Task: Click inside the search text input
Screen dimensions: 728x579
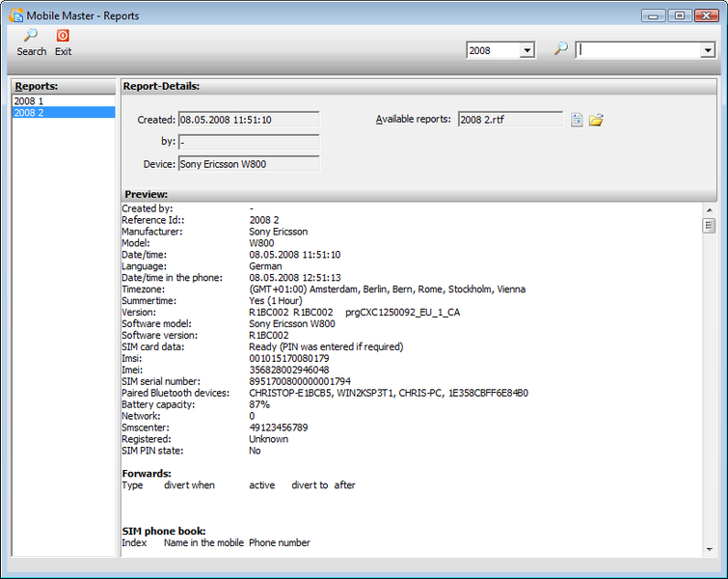Action: [637, 50]
